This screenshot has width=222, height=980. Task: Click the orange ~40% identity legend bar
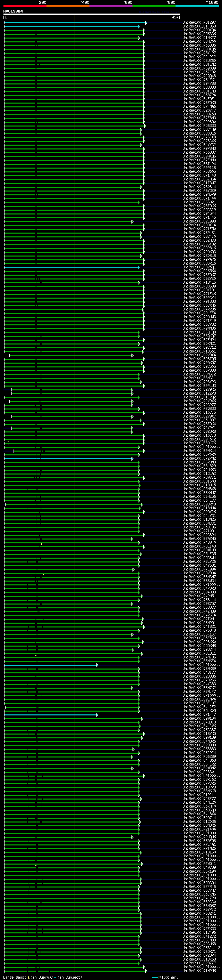68,6
